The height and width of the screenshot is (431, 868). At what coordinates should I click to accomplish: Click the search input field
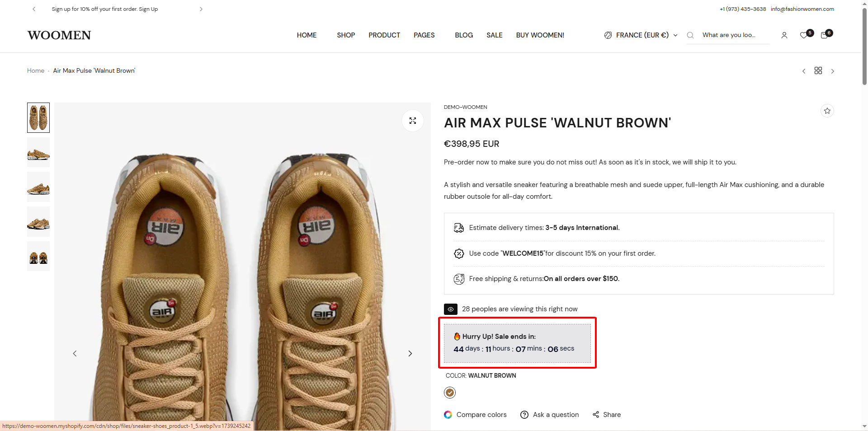pyautogui.click(x=735, y=35)
